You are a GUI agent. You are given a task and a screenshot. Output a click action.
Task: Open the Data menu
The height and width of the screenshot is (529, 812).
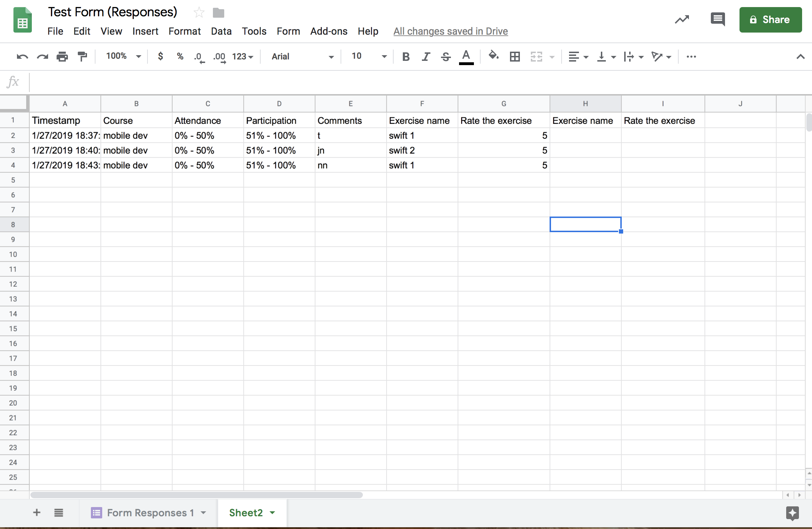221,31
